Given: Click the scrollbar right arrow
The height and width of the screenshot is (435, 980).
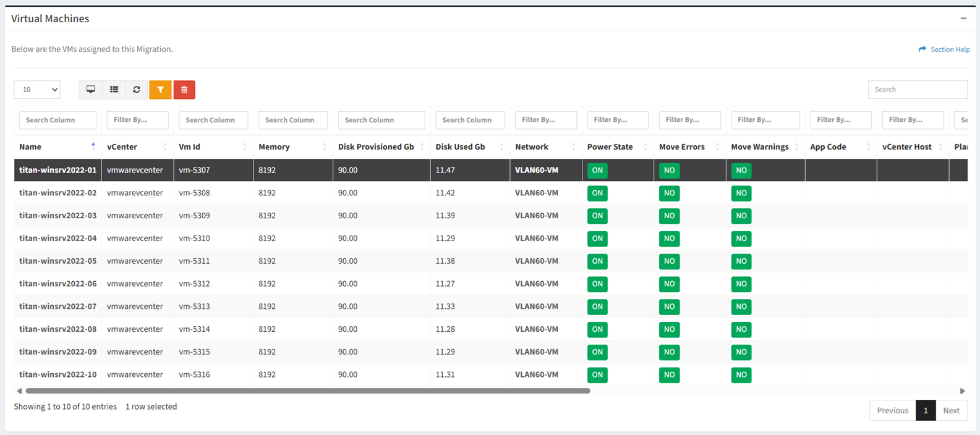Looking at the screenshot, I should [x=962, y=391].
